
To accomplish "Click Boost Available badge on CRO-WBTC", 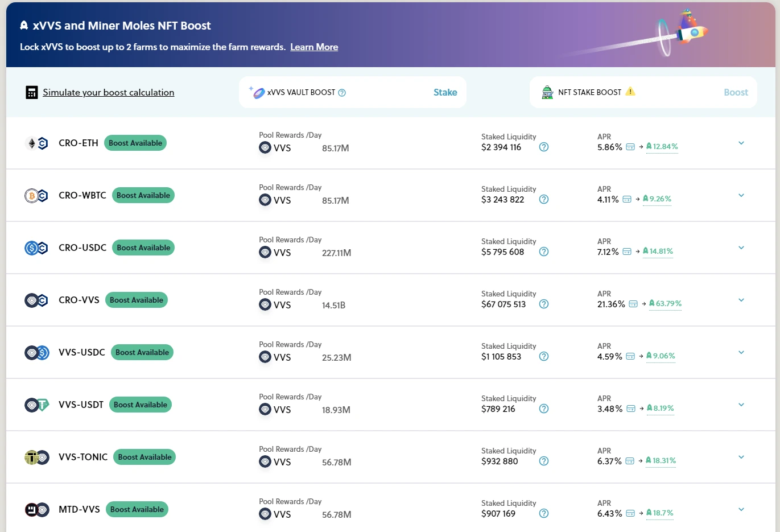I will click(143, 196).
